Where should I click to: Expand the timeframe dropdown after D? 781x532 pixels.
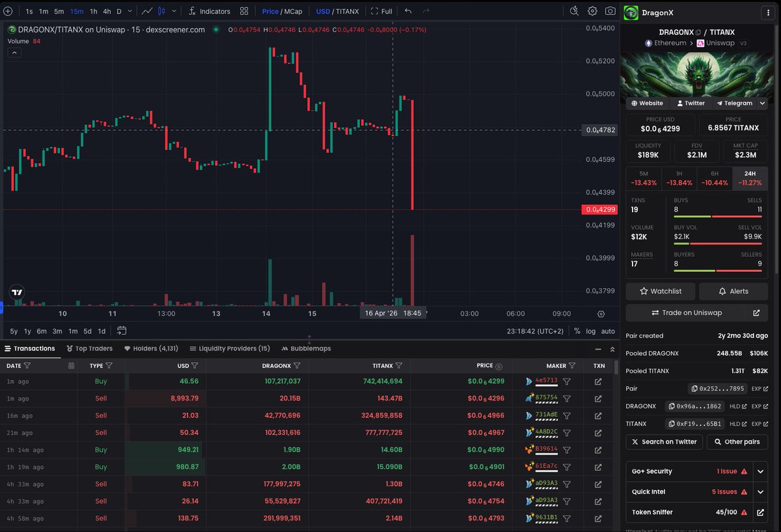pos(130,11)
